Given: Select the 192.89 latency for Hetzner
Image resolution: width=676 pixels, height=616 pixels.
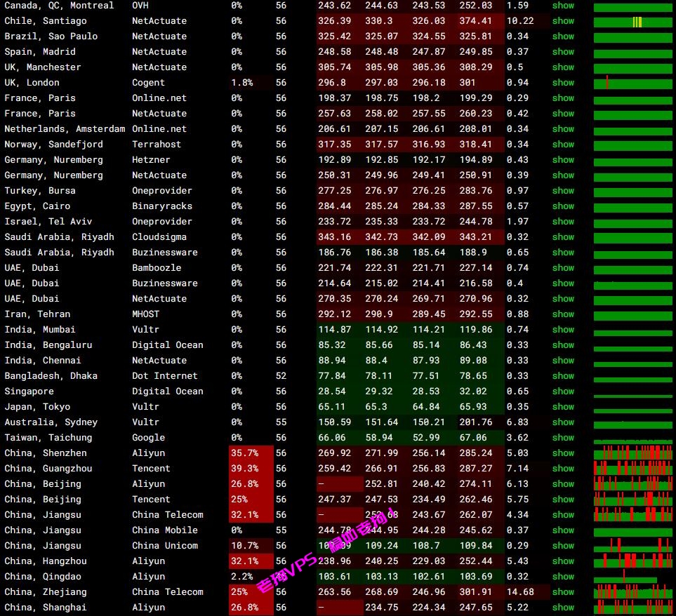Looking at the screenshot, I should pos(335,160).
